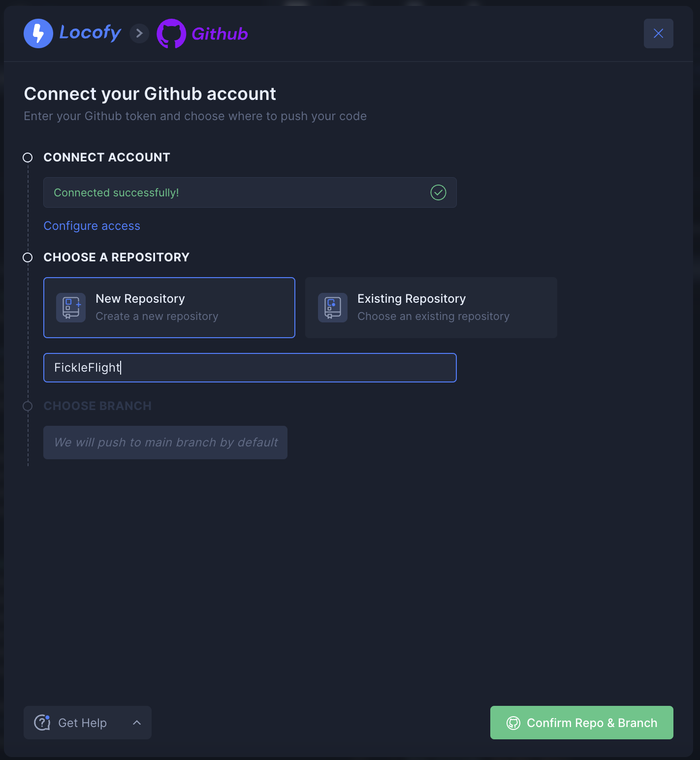Screen dimensions: 700x760
Task: Open the Configure access link
Action: (x=92, y=226)
